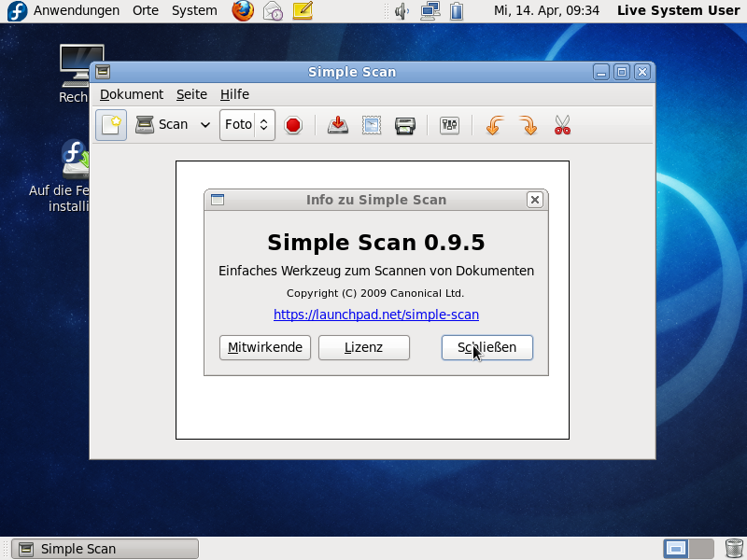Maximize the Simple Scan window
The width and height of the screenshot is (747, 560).
(622, 72)
